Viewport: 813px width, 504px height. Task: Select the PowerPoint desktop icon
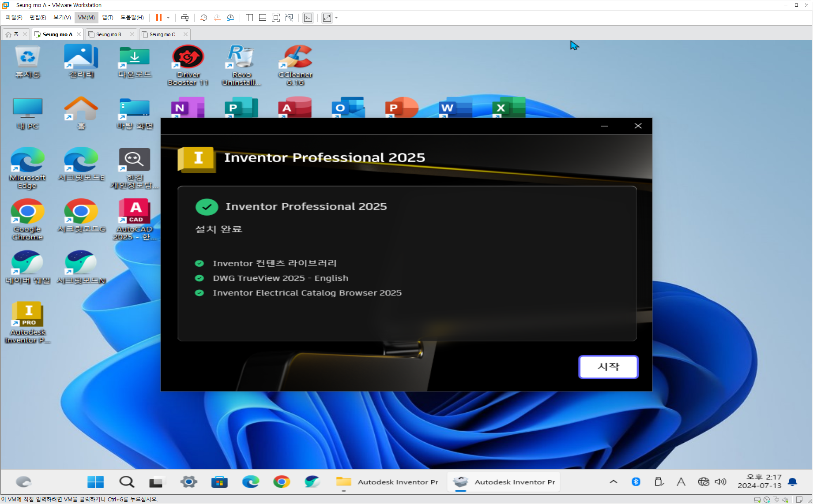coord(402,107)
